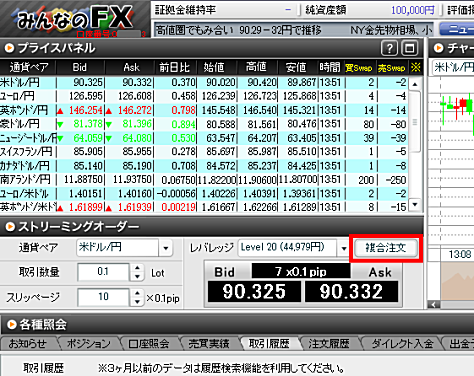Click the maximize panel icon beside help icon
The width and height of the screenshot is (474, 376).
coord(409,49)
